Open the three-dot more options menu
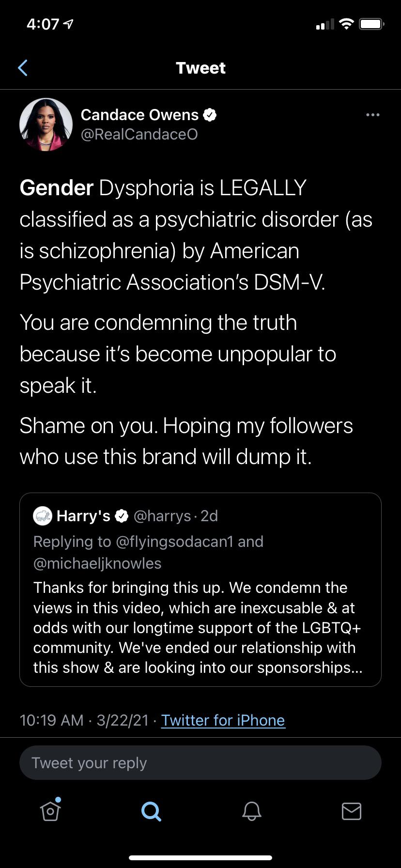The image size is (401, 868). (372, 115)
